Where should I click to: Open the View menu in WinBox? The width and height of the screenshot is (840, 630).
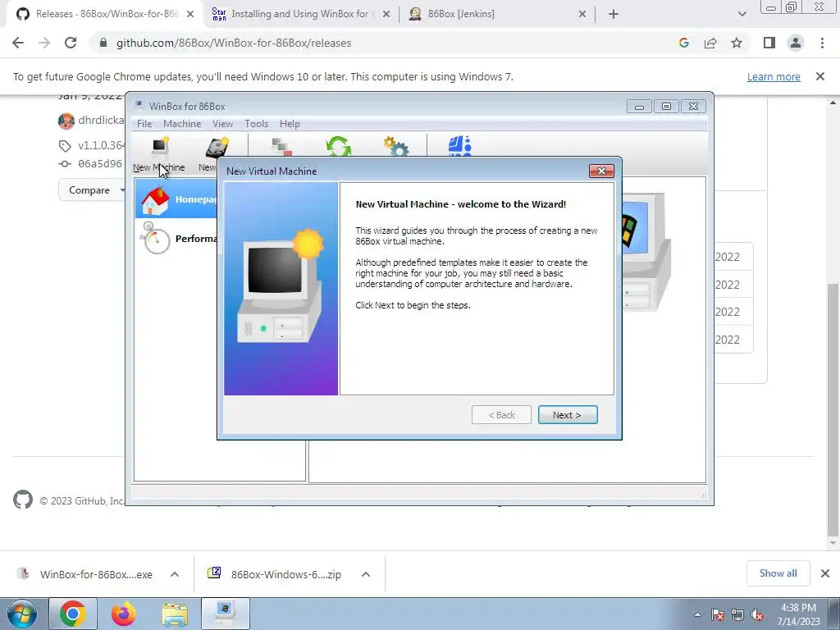(x=222, y=124)
